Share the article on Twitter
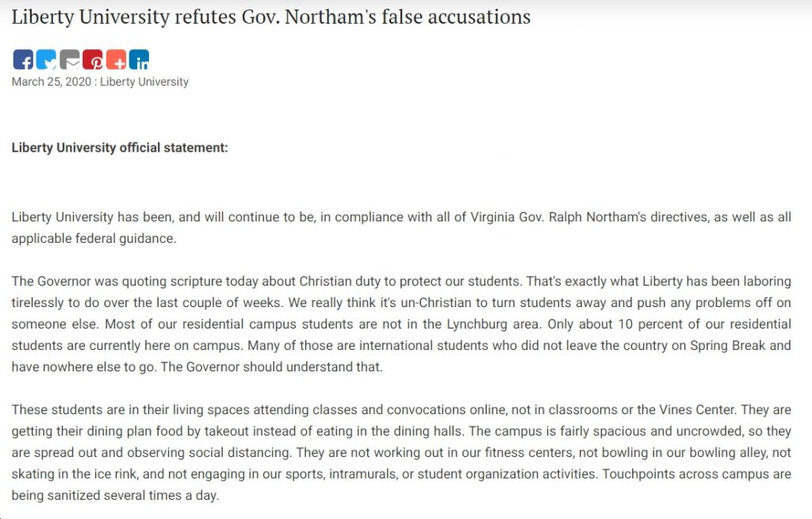The height and width of the screenshot is (519, 812). coord(46,60)
